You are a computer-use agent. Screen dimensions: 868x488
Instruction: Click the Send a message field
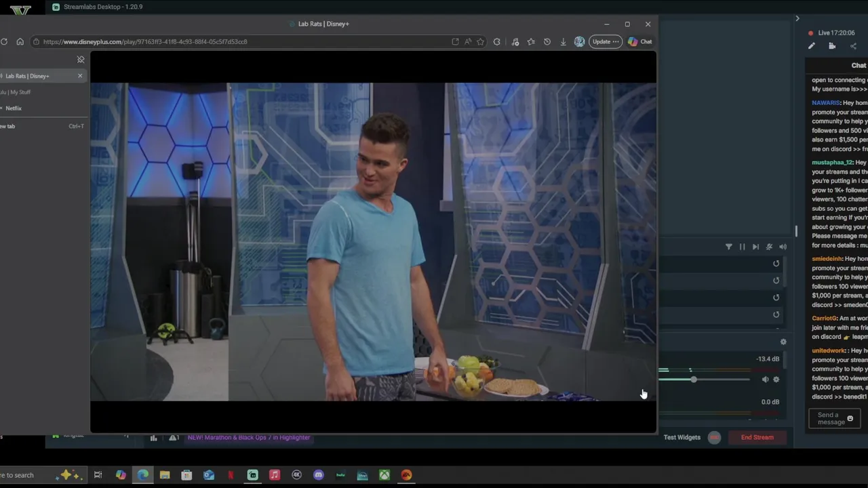tap(835, 418)
